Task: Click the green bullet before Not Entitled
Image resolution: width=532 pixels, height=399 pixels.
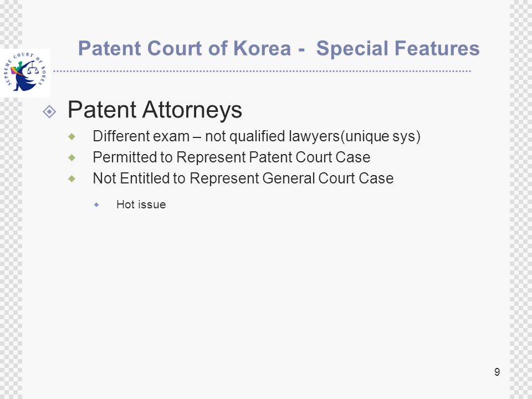Action: coord(71,178)
